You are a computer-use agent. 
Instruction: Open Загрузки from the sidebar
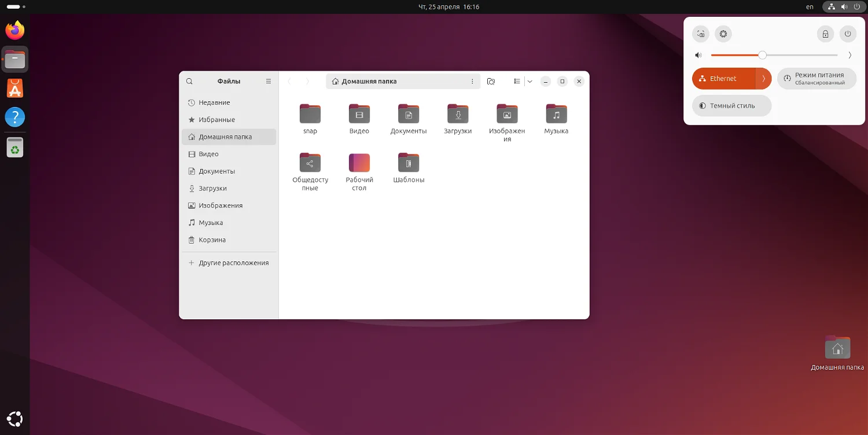click(229, 189)
